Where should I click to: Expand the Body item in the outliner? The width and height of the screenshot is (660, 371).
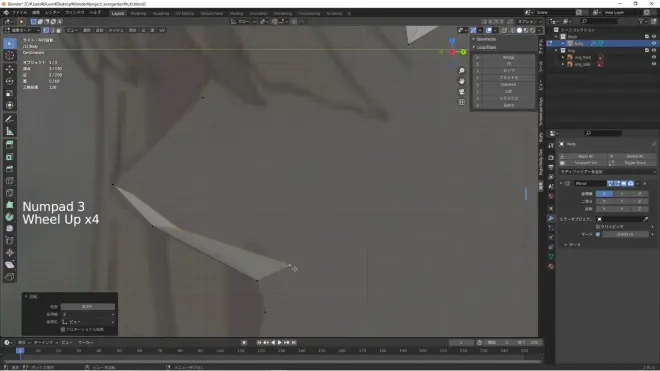pyautogui.click(x=563, y=43)
